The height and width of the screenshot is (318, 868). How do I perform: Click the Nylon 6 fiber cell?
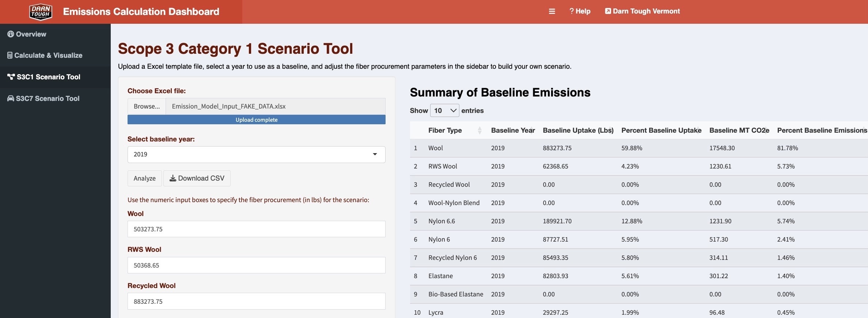(439, 239)
